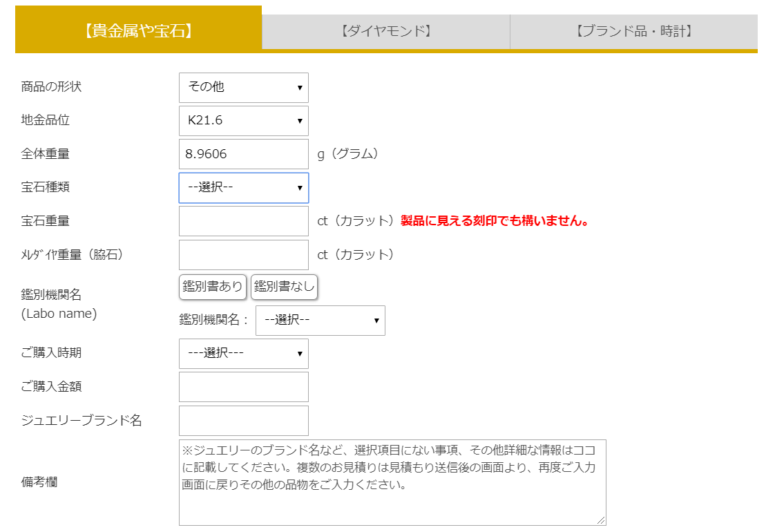Click the ジュエリーブランド名 input field

click(x=244, y=421)
